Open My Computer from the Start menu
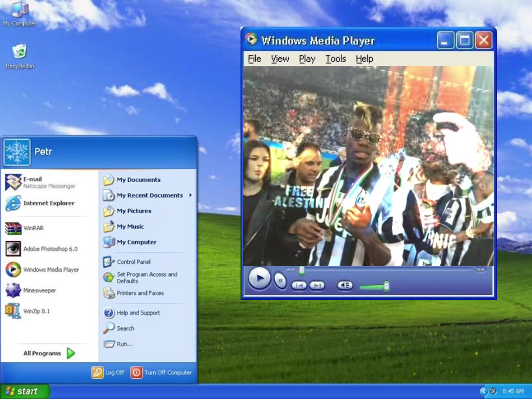532x399 pixels. (130, 242)
